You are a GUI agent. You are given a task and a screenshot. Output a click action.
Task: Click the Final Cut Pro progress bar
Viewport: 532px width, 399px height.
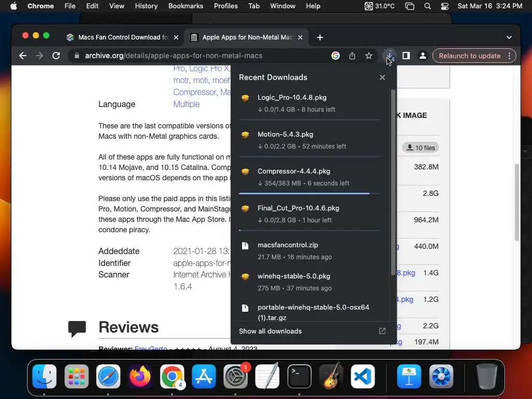tap(310, 230)
